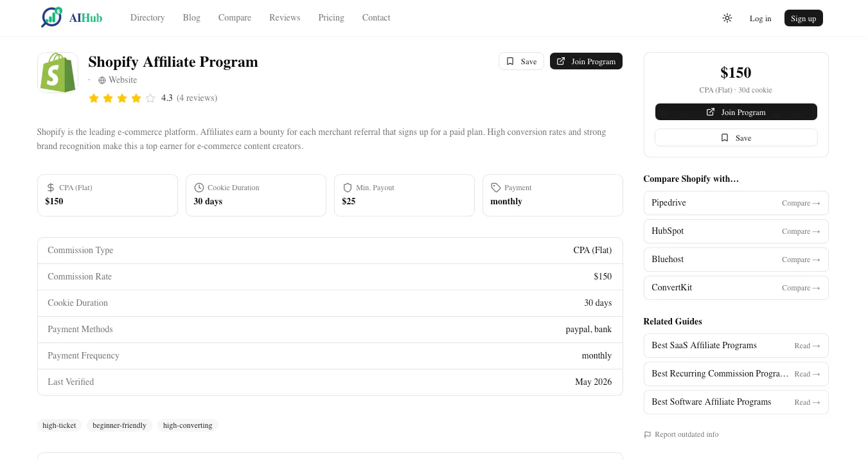The width and height of the screenshot is (868, 460).
Task: Click the AIHub logo icon
Action: tap(51, 17)
